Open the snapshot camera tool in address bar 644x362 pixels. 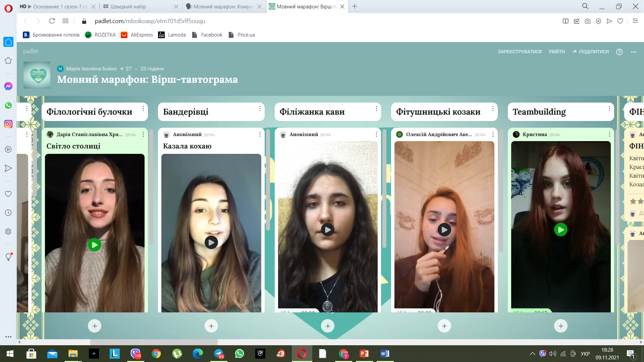[x=587, y=21]
